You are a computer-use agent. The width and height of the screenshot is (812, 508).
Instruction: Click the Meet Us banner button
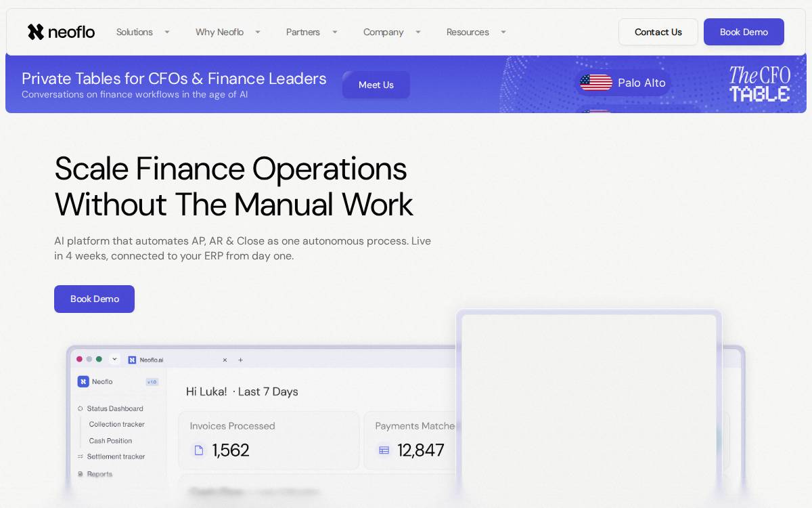click(376, 85)
